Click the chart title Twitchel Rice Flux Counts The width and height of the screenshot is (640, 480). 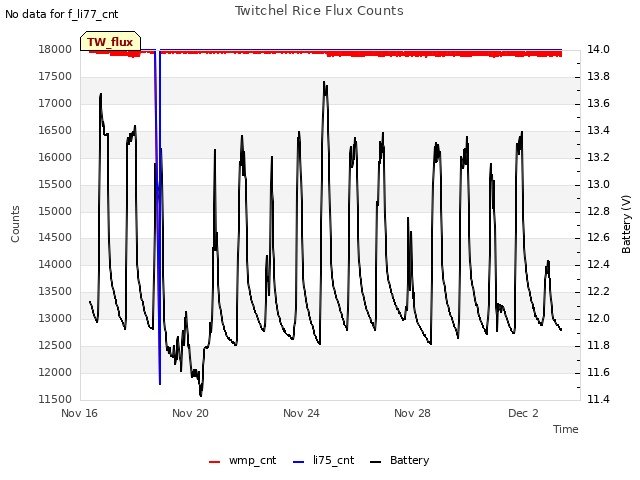point(319,11)
